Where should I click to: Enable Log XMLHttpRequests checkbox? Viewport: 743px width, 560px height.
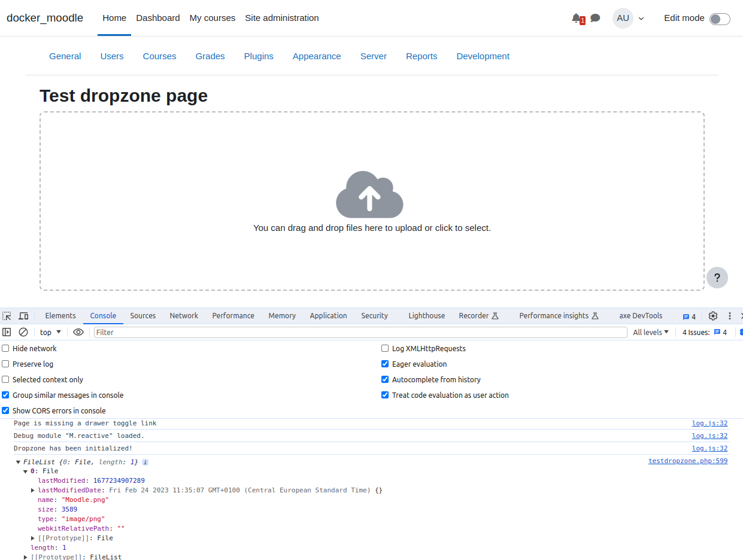[385, 348]
